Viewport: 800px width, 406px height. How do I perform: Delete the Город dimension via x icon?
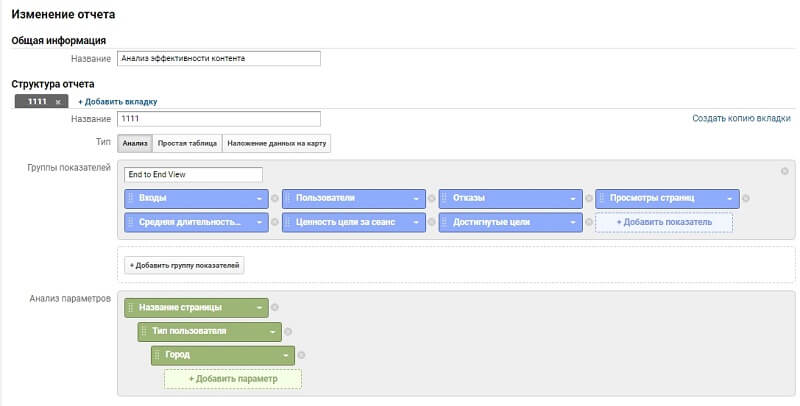tap(302, 355)
